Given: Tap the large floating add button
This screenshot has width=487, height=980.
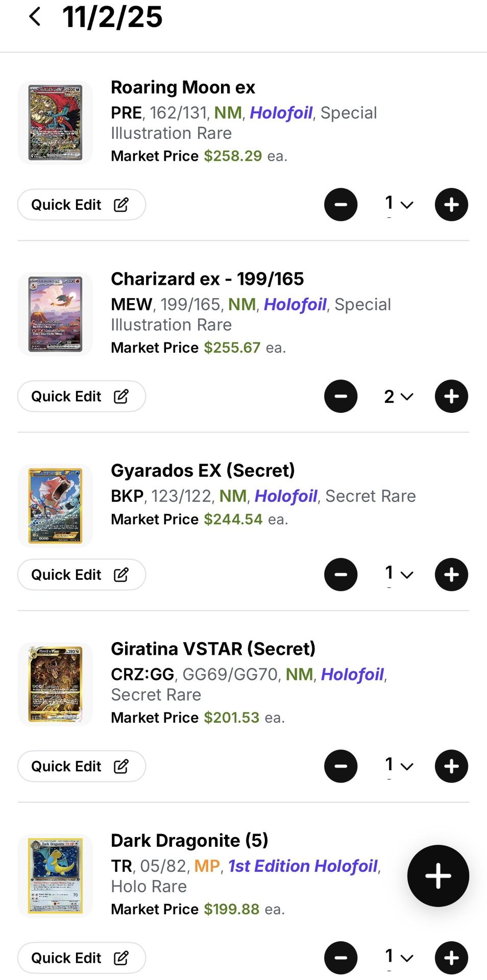Looking at the screenshot, I should pos(438,876).
